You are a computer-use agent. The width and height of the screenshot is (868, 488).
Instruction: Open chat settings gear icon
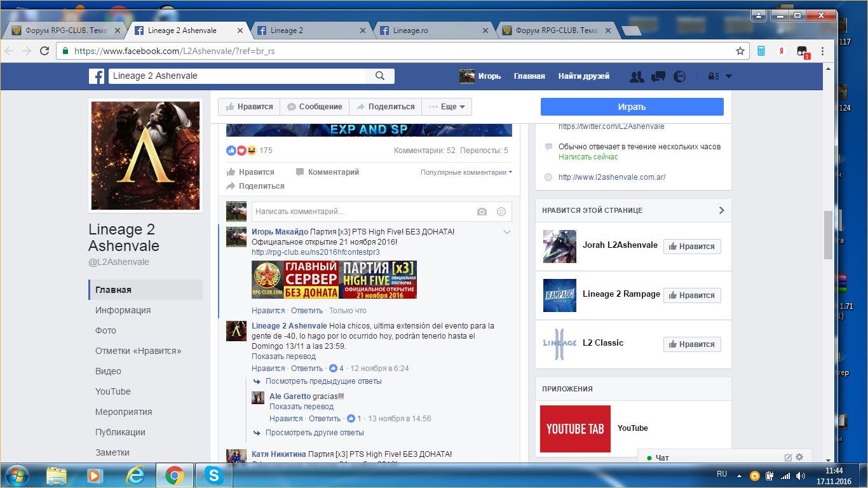(799, 457)
